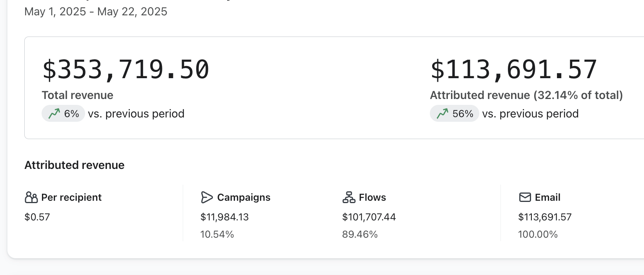644x275 pixels.
Task: Click the $101,707.44 Flows revenue value
Action: (369, 217)
